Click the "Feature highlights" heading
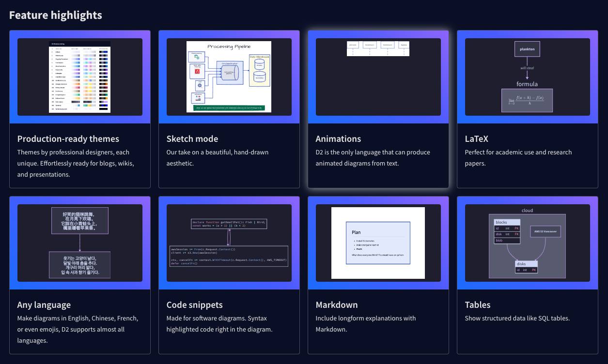Image resolution: width=608 pixels, height=364 pixels. tap(56, 15)
